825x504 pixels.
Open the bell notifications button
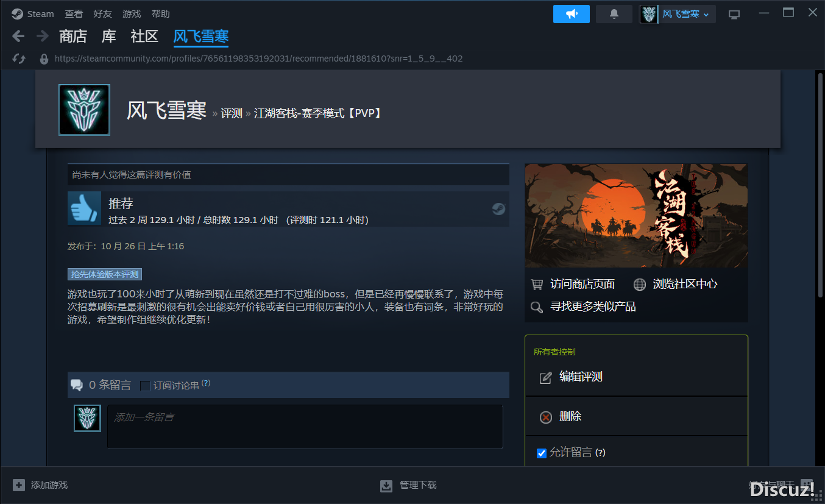tap(614, 14)
